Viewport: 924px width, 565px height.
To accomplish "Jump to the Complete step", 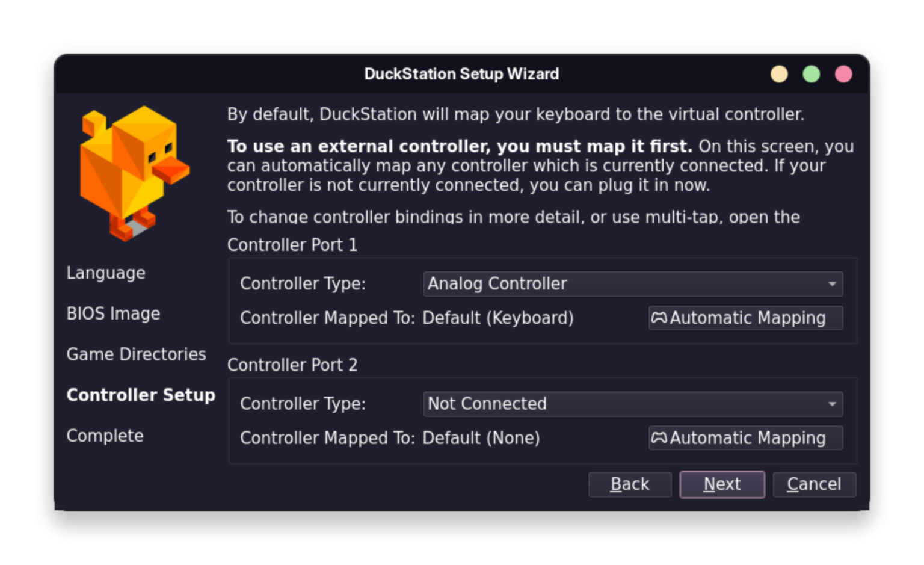I will point(105,435).
